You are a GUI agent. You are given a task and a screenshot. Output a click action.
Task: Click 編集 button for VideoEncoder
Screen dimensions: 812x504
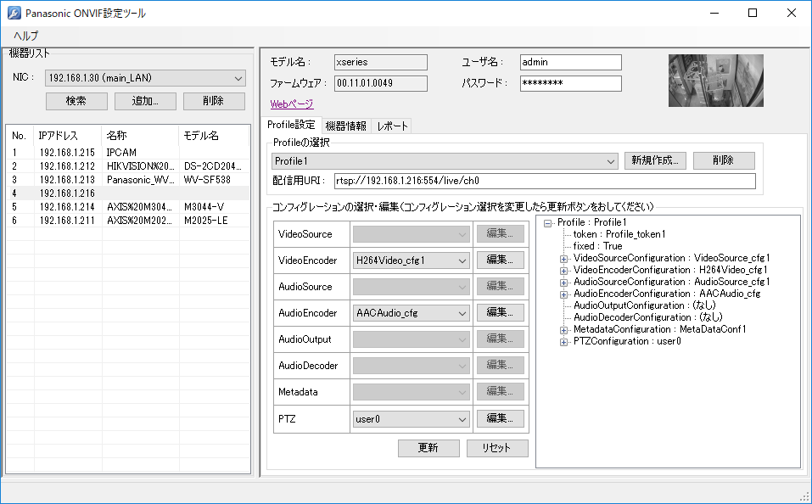(x=501, y=260)
